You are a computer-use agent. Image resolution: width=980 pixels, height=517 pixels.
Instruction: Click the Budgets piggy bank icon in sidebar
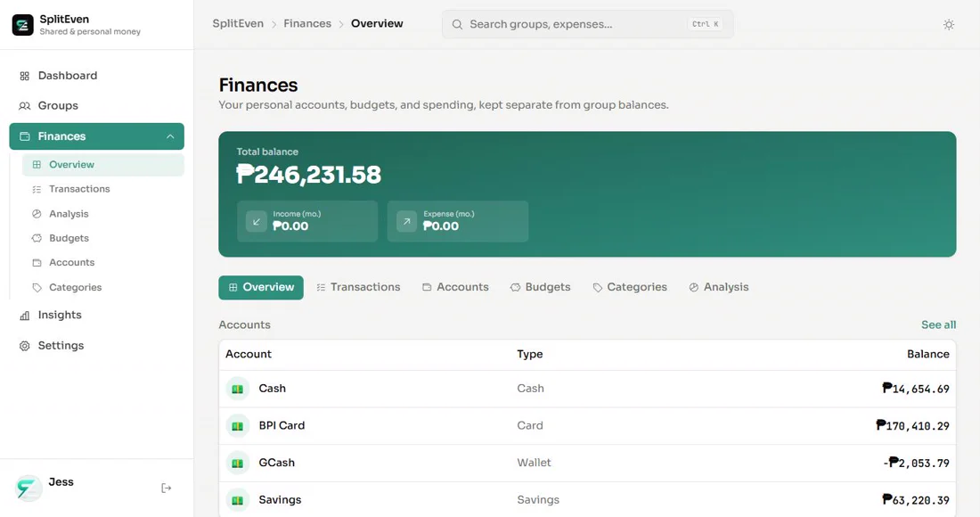[x=37, y=238]
